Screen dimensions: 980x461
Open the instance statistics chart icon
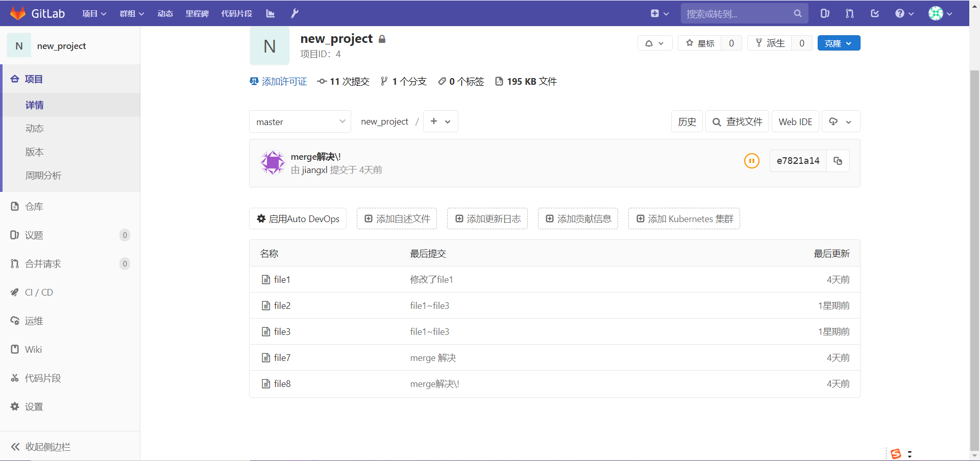point(271,14)
